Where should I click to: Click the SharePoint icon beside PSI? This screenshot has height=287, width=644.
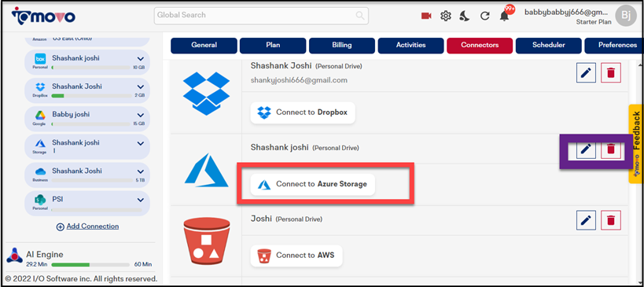pos(40,200)
